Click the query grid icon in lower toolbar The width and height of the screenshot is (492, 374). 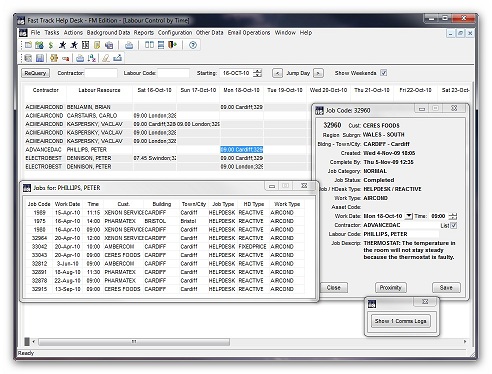28,58
